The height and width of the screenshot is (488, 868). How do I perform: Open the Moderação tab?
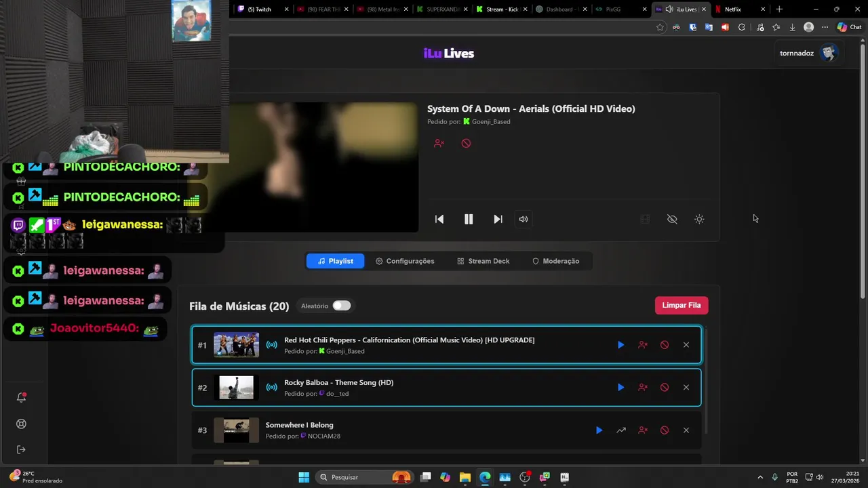click(555, 261)
